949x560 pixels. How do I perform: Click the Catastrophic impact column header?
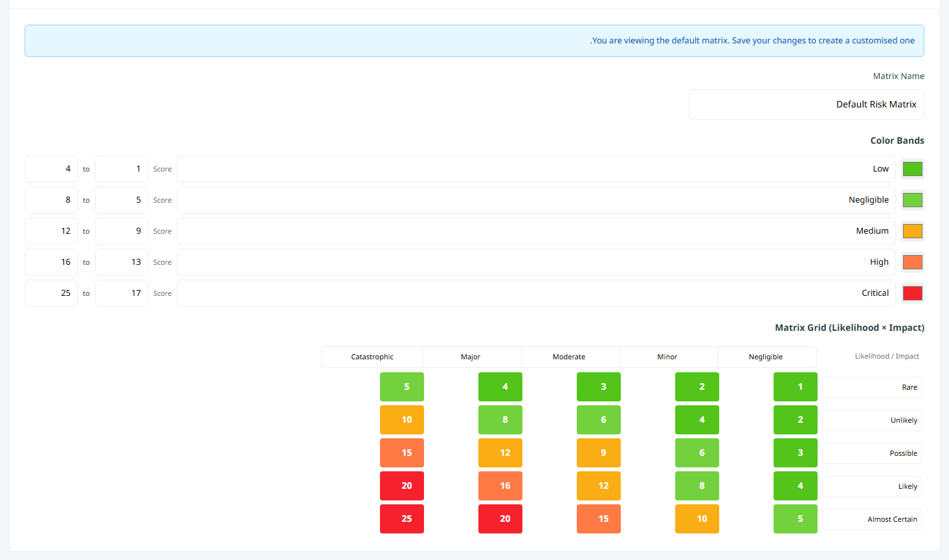pos(372,357)
